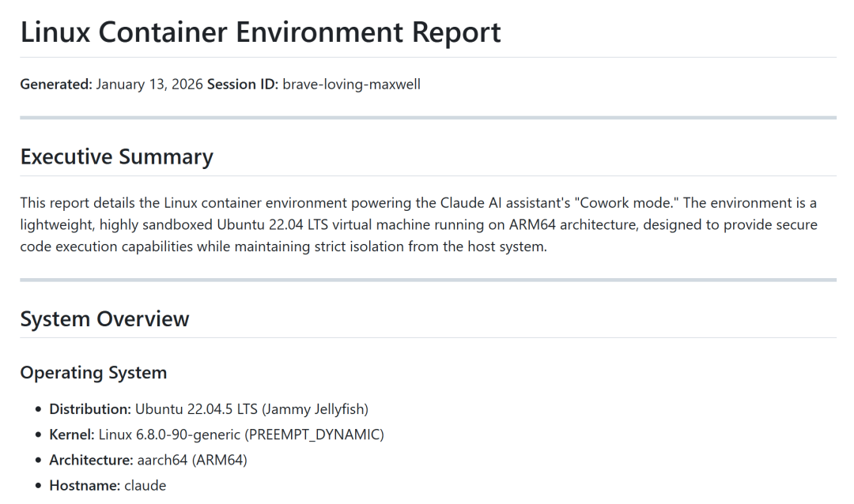The width and height of the screenshot is (854, 504).
Task: Click the bold Session ID label
Action: pyautogui.click(x=242, y=85)
